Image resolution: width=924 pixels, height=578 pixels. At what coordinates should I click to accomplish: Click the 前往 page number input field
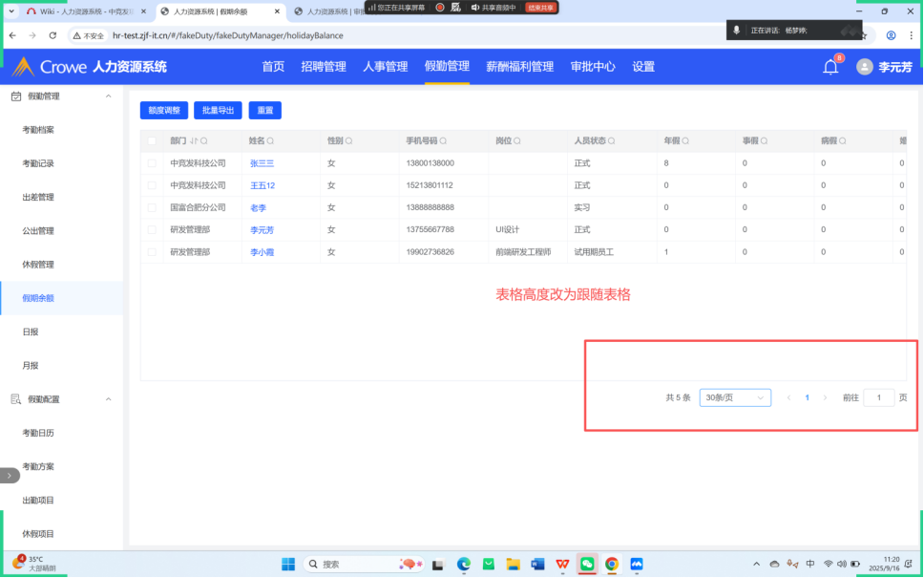[x=878, y=397]
